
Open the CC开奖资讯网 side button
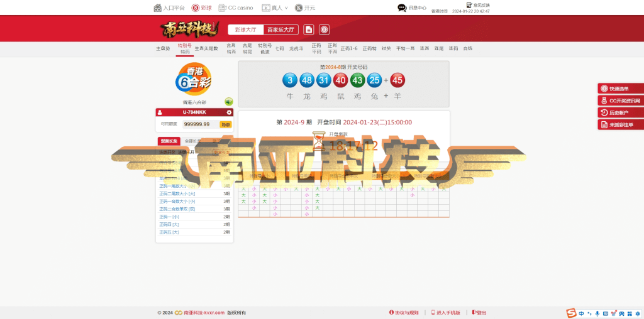tap(621, 100)
